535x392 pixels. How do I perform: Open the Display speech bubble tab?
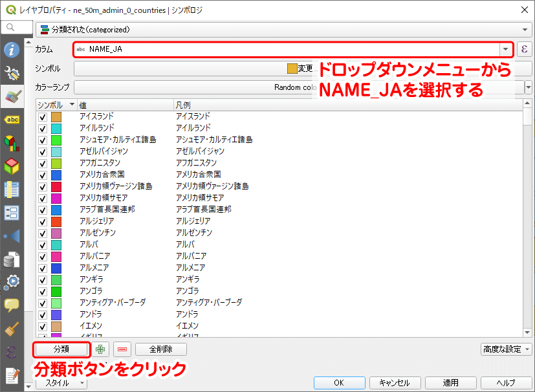(12, 305)
